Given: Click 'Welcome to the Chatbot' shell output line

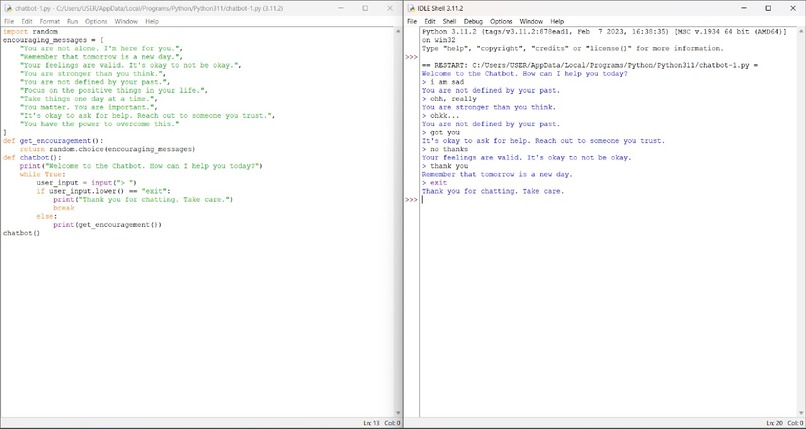Looking at the screenshot, I should point(525,73).
